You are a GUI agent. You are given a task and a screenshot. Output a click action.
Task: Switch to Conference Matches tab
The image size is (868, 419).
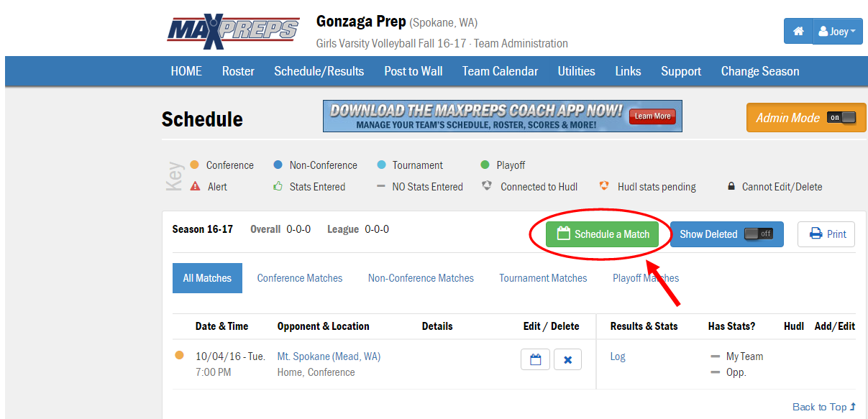pos(300,278)
